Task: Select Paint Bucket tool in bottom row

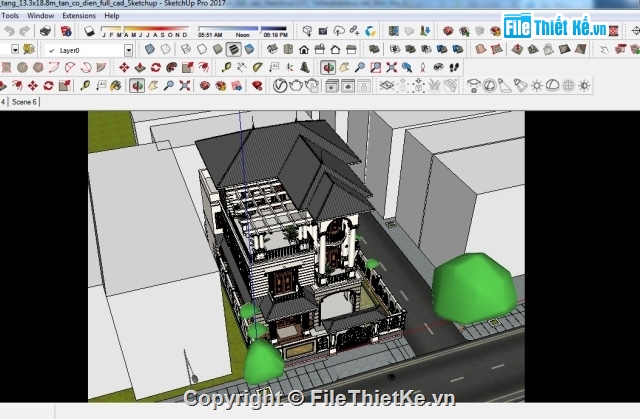Action: click(116, 86)
